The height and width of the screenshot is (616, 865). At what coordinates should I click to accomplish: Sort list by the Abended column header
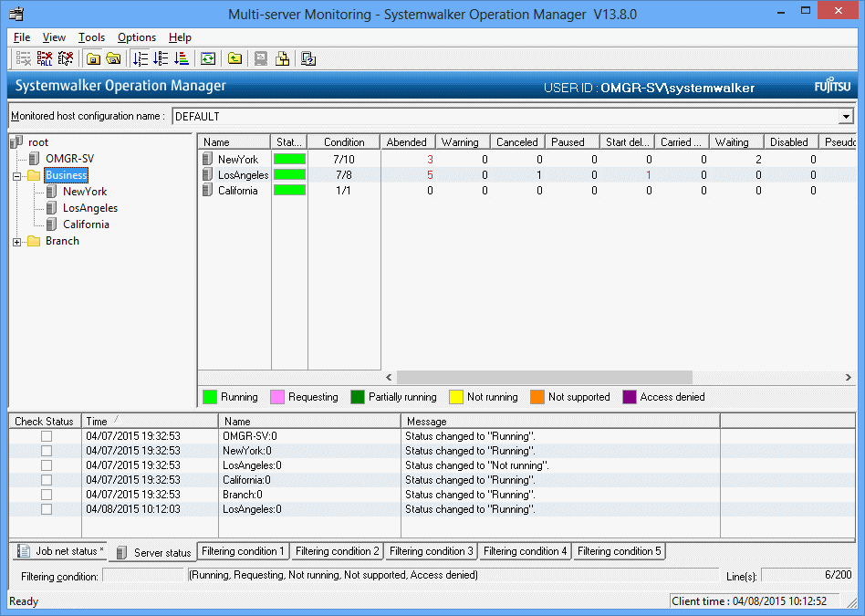click(x=408, y=141)
